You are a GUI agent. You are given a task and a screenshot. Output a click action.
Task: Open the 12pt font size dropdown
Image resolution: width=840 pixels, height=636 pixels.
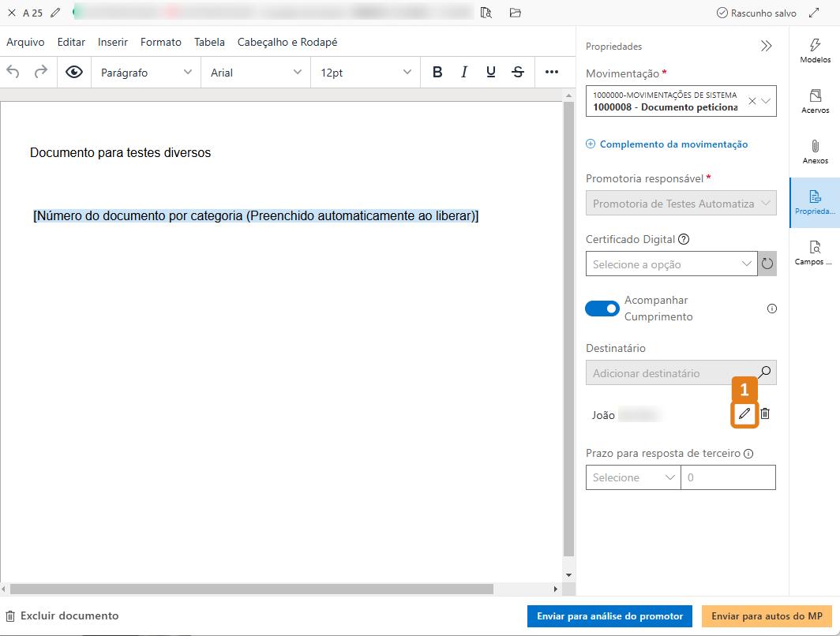coord(365,72)
